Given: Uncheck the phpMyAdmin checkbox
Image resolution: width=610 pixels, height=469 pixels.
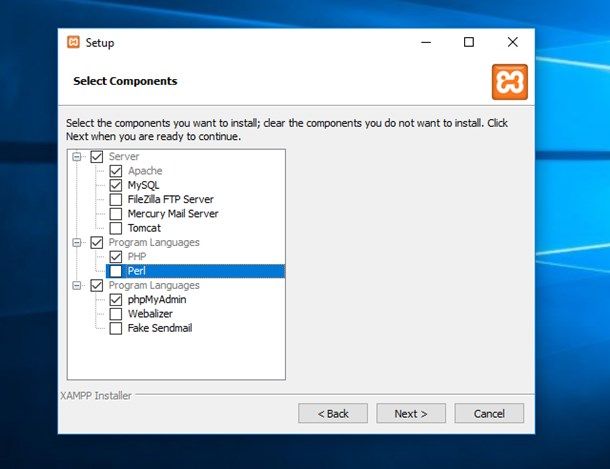Looking at the screenshot, I should (x=116, y=300).
